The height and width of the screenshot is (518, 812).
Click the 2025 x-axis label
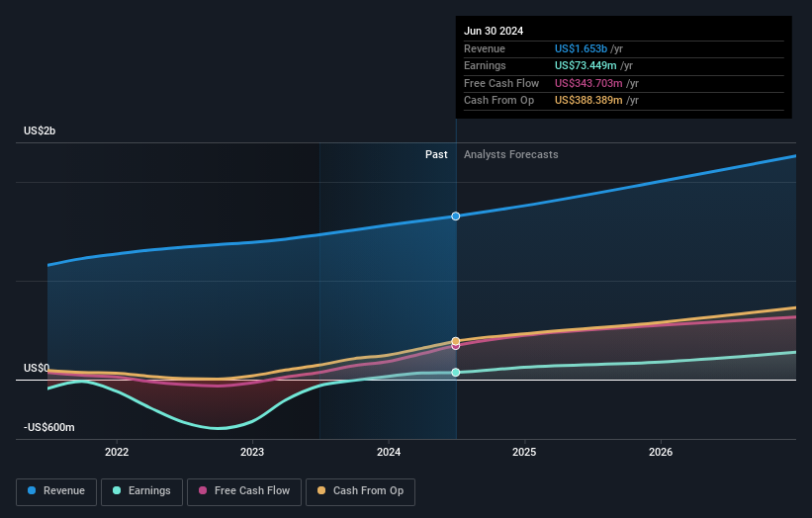(x=524, y=452)
